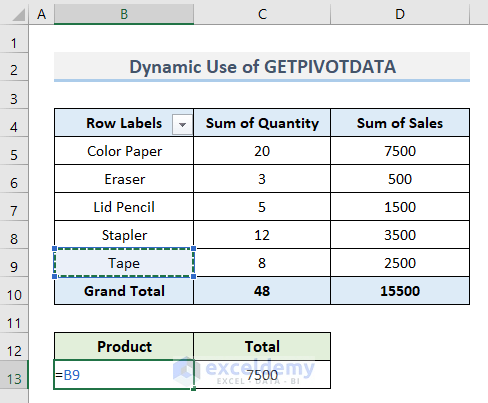Image resolution: width=488 pixels, height=403 pixels.
Task: Select the Total value 7500 cell
Action: 262,375
